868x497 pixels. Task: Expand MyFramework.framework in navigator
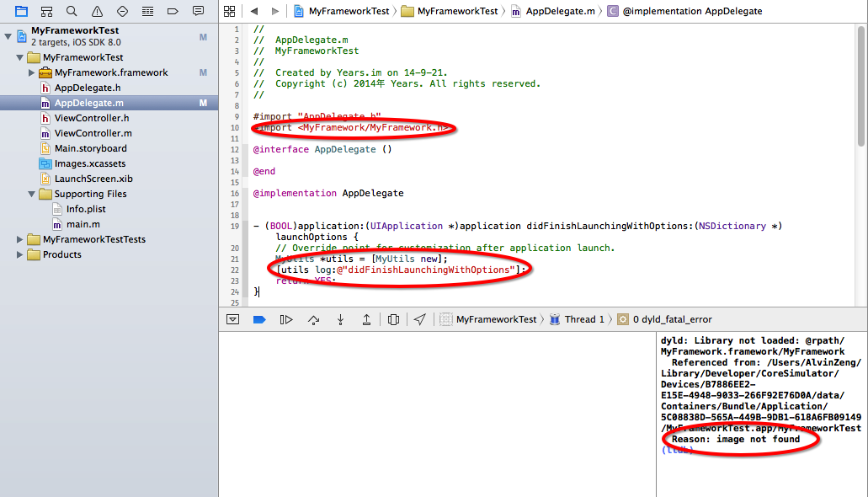31,72
